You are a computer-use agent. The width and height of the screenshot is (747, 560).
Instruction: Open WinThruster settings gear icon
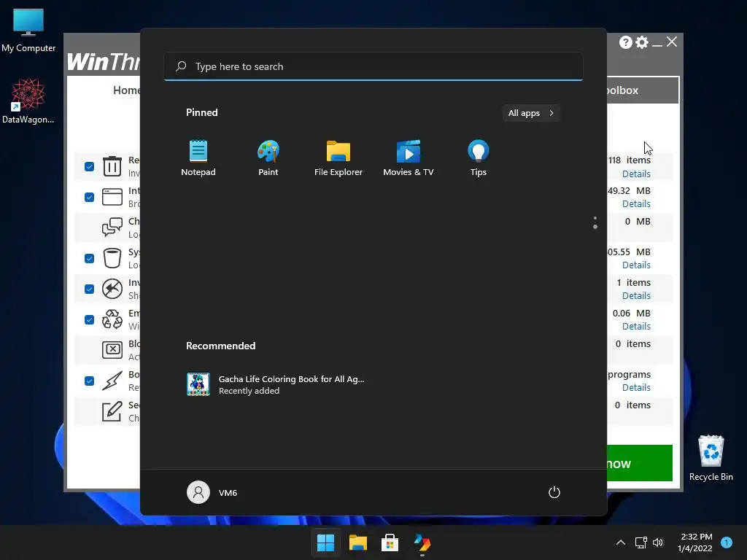[x=642, y=42]
